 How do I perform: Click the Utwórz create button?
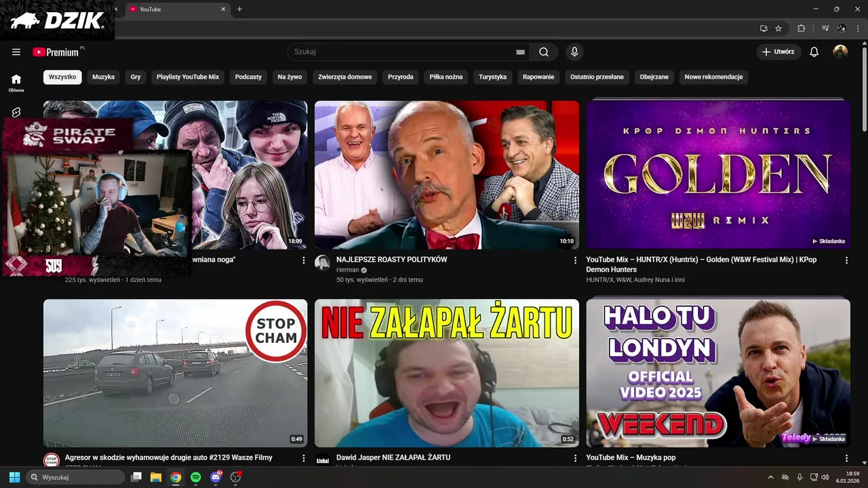tap(778, 52)
